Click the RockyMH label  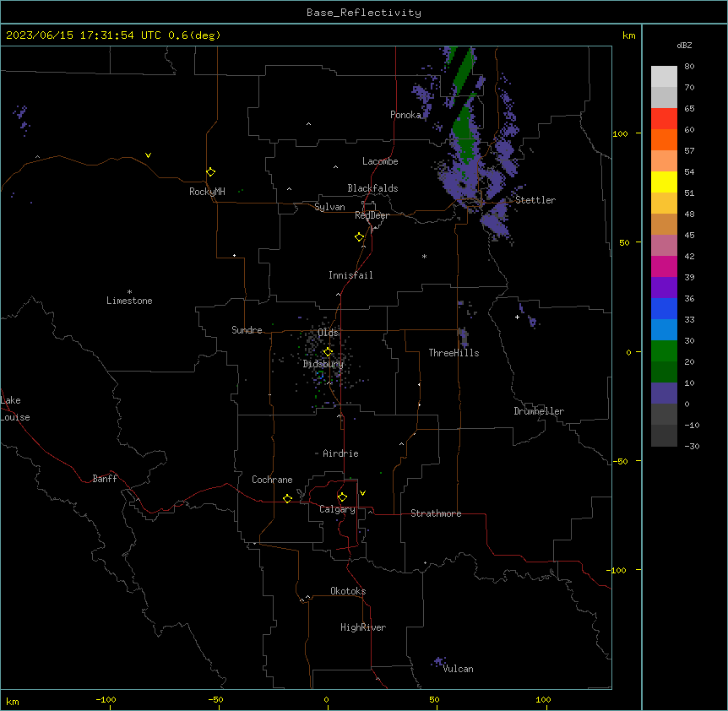tap(207, 192)
